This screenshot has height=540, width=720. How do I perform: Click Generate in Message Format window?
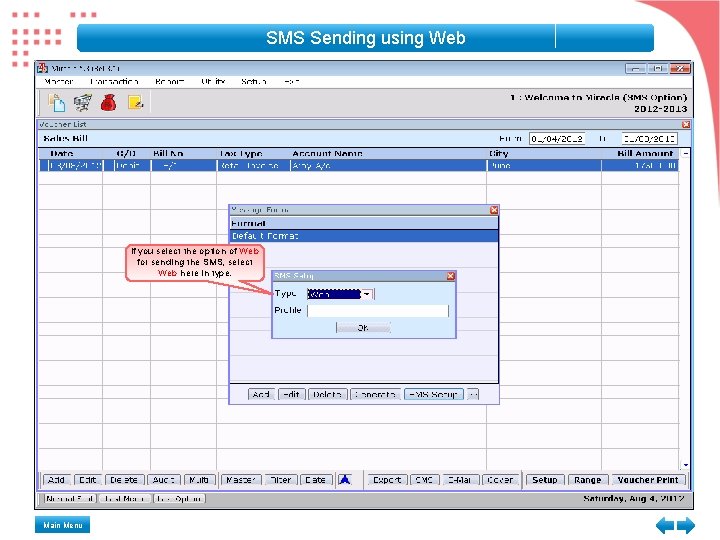tap(375, 394)
